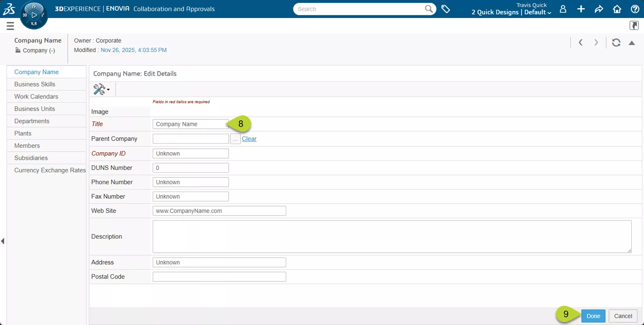Browse Parent Company with ellipsis button
The height and width of the screenshot is (325, 644).
pos(235,139)
